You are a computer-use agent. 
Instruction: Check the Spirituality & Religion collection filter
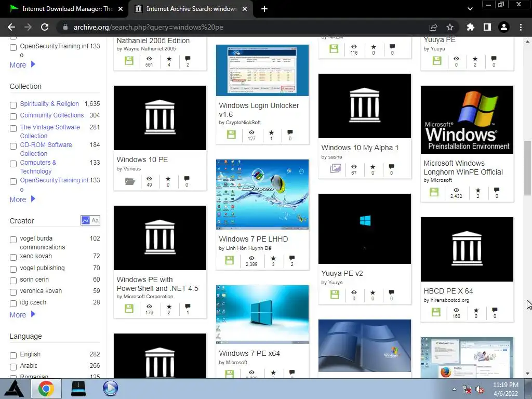13,105
